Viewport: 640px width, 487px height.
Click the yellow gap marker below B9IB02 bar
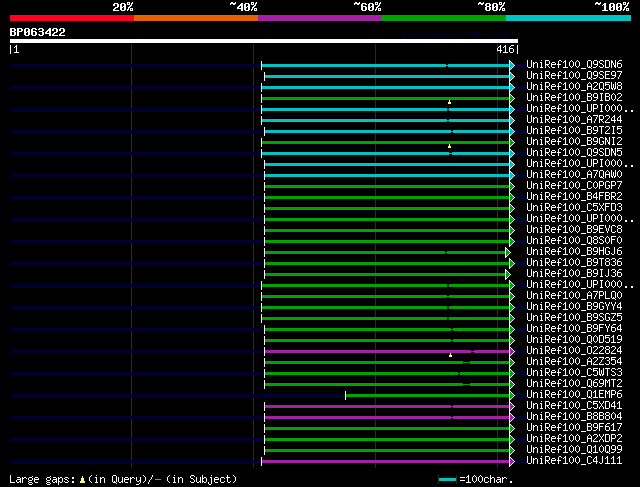click(x=449, y=102)
